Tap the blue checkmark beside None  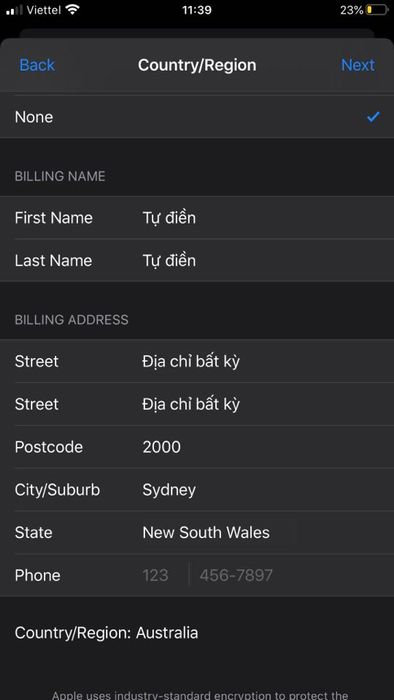click(x=373, y=117)
